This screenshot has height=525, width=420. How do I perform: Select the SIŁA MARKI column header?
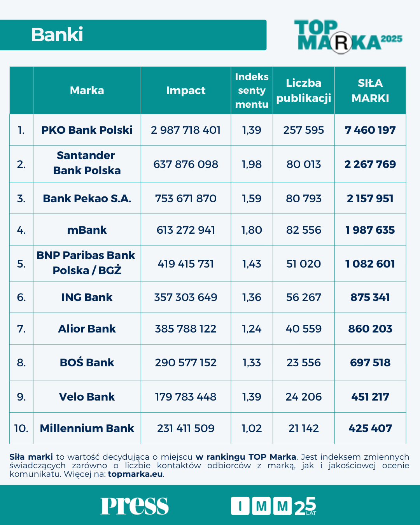pos(370,91)
